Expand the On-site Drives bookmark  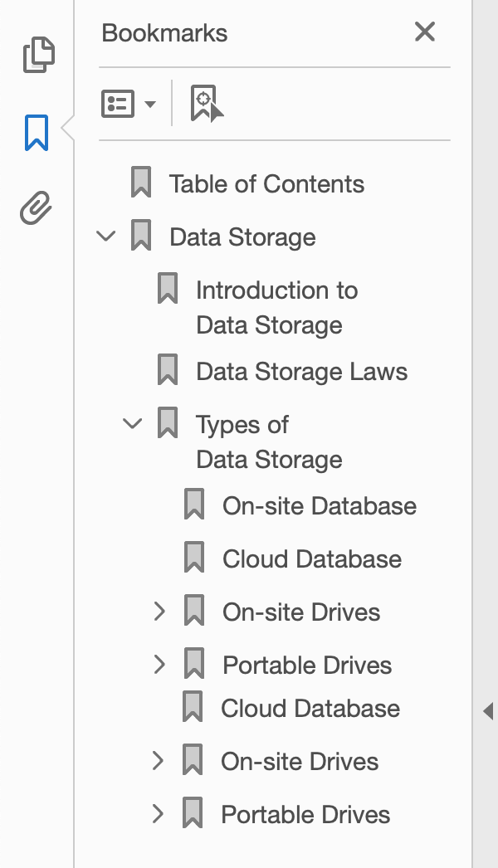pos(159,612)
